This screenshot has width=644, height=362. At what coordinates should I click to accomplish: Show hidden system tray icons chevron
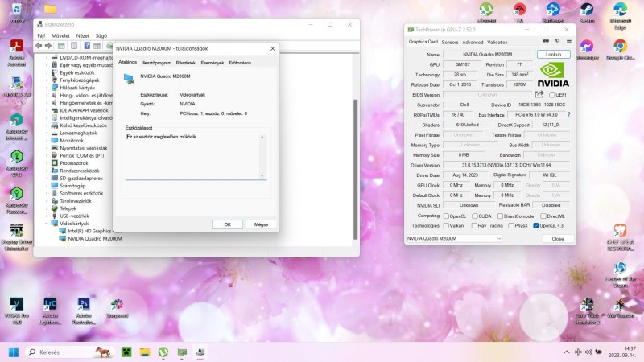coord(567,352)
